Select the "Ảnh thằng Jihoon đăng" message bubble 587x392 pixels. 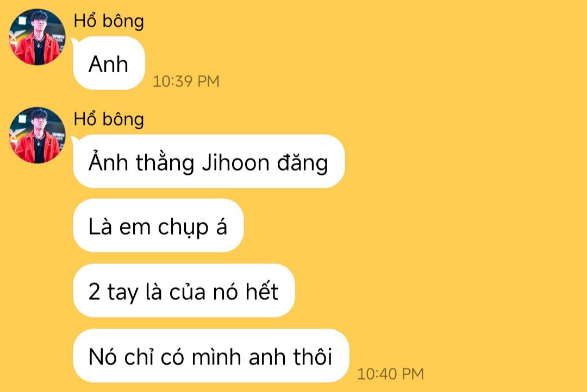[209, 161]
